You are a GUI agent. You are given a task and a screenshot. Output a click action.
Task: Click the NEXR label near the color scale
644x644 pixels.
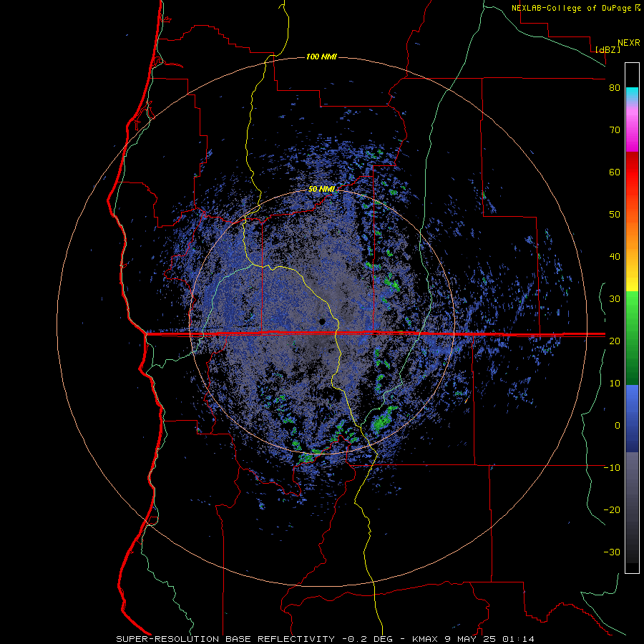coord(629,43)
